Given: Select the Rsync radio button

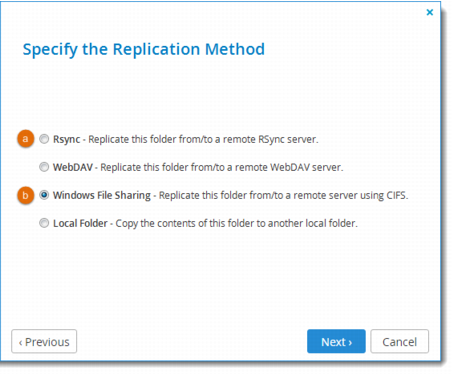Looking at the screenshot, I should click(x=44, y=139).
